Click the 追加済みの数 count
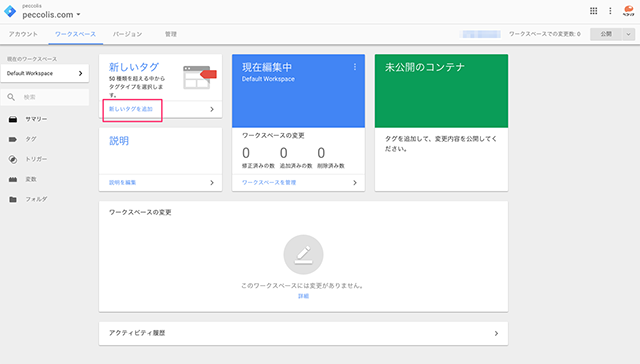 283,153
